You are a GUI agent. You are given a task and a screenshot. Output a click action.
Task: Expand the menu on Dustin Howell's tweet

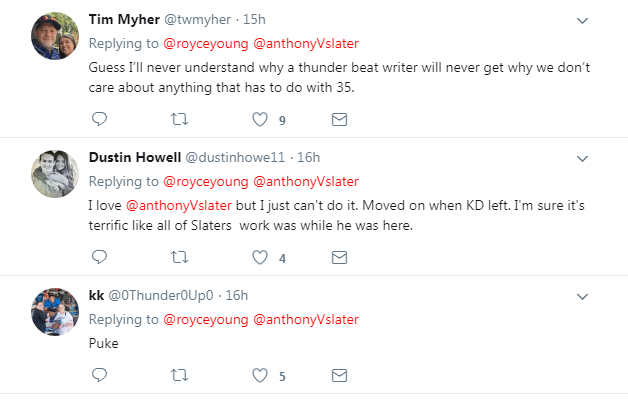[583, 158]
